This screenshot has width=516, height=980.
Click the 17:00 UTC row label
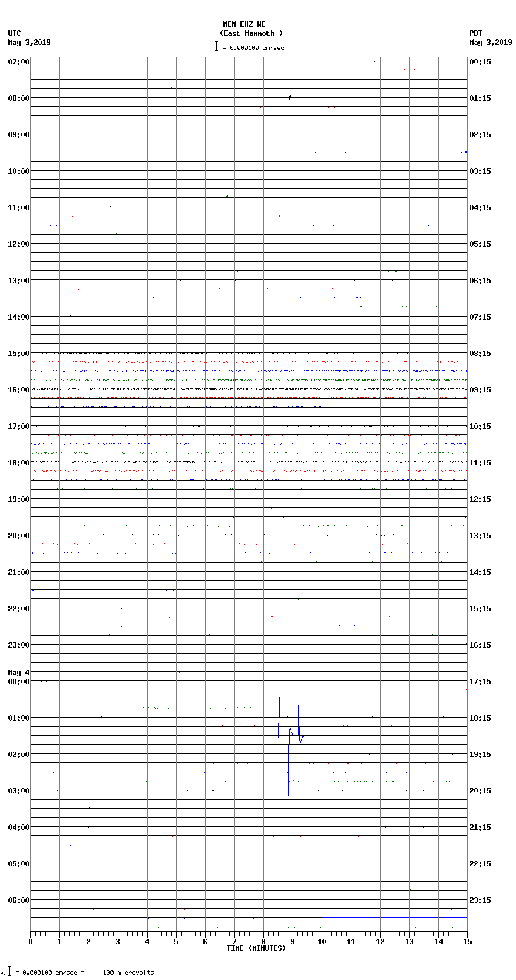(x=19, y=427)
